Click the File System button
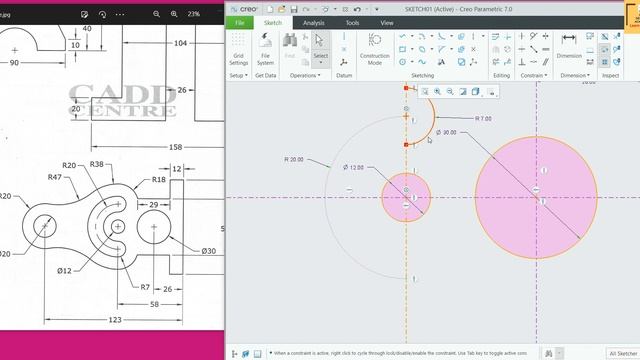This screenshot has height=360, width=640. click(265, 49)
